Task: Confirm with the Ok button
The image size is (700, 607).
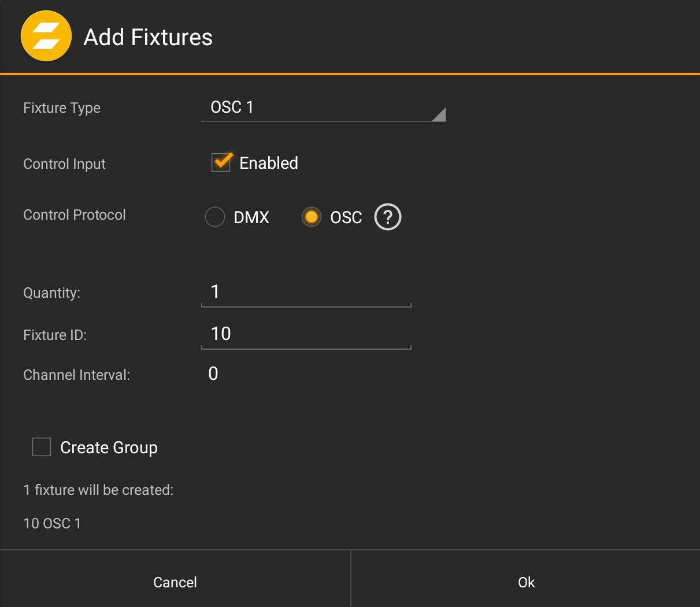Action: (x=525, y=582)
